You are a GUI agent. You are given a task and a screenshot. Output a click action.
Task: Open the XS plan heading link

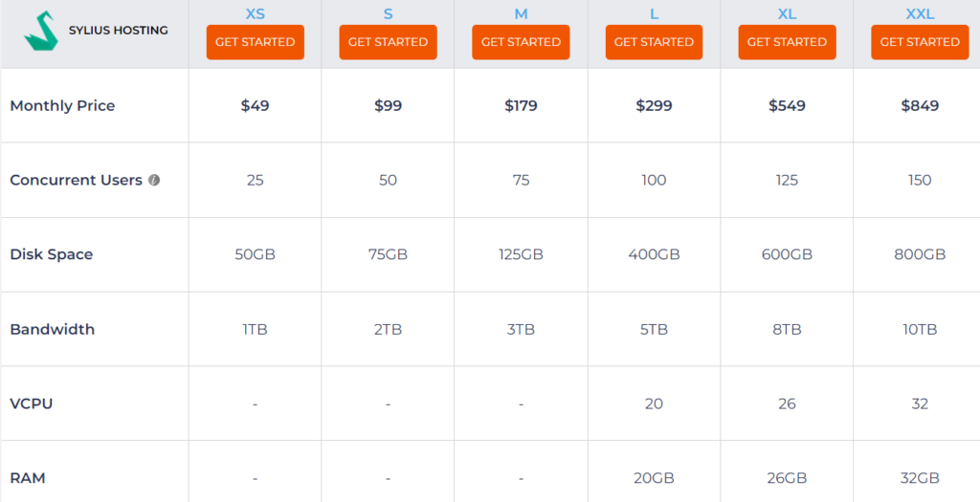[255, 13]
